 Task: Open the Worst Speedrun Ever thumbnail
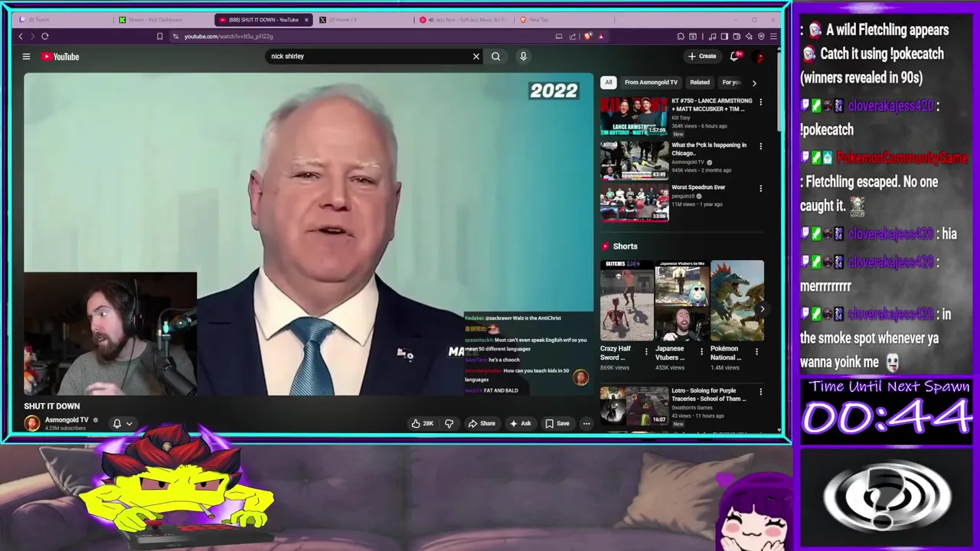coord(634,203)
